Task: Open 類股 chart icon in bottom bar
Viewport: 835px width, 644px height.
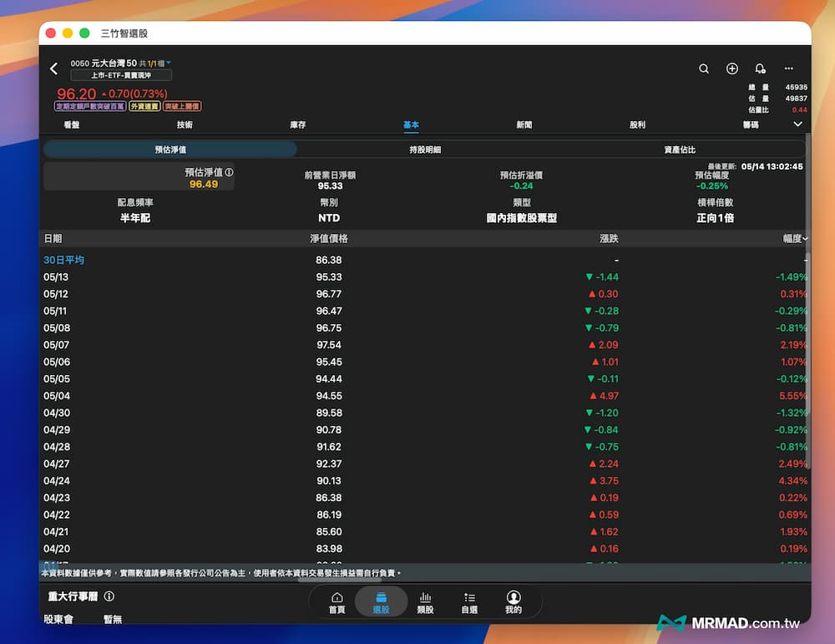Action: click(425, 602)
